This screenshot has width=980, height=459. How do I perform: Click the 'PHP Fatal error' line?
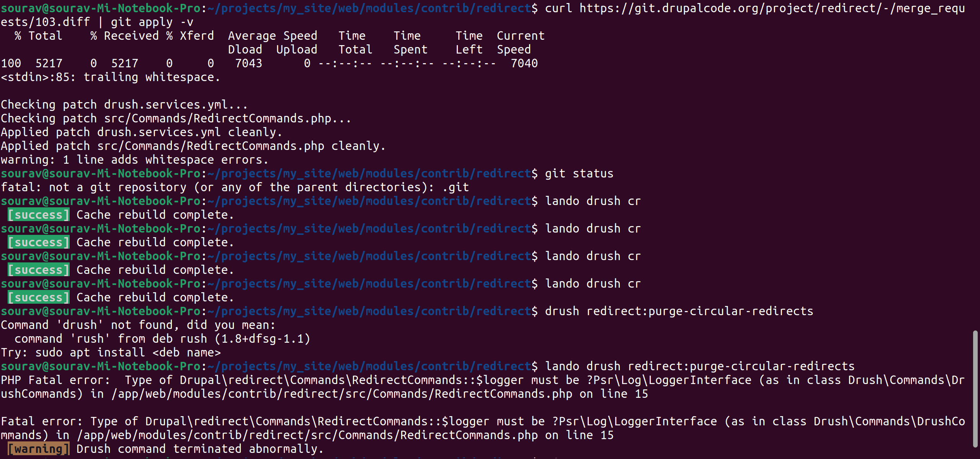pyautogui.click(x=483, y=387)
